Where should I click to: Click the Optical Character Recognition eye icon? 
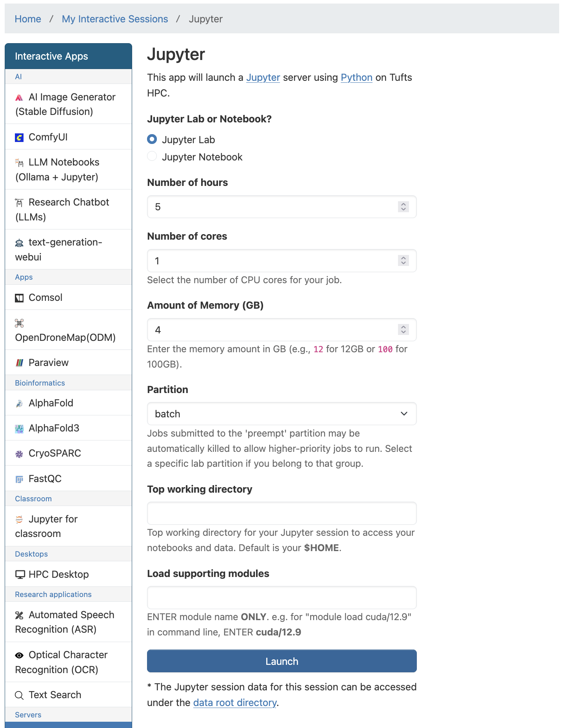pyautogui.click(x=19, y=655)
